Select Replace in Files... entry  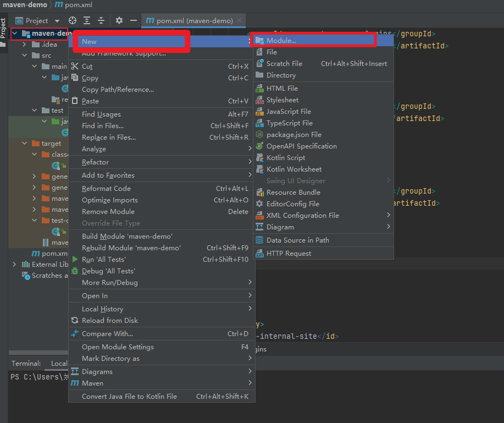162,138
